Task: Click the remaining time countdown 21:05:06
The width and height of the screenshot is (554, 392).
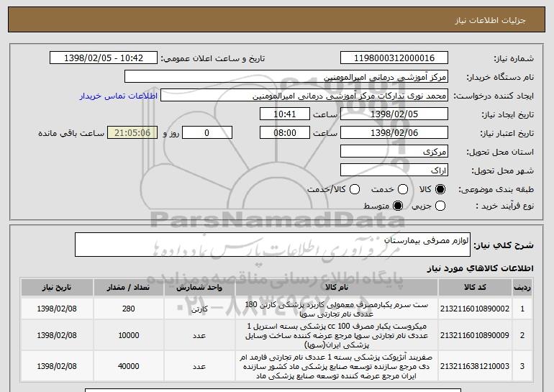Action: 132,133
